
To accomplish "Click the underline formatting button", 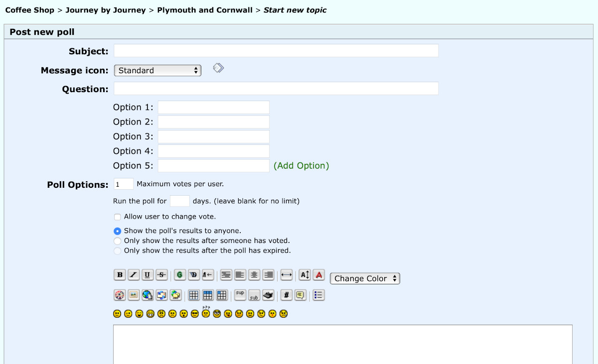I will [x=148, y=275].
